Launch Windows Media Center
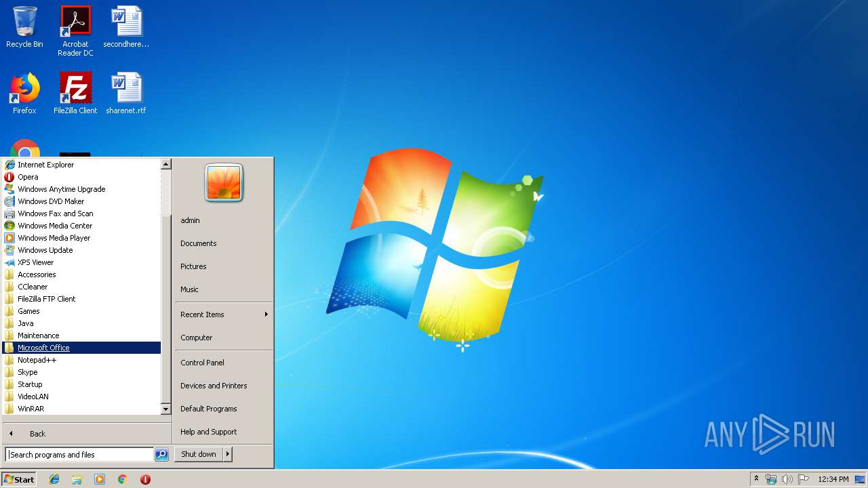Screen dimensions: 868x488 (81, 226)
